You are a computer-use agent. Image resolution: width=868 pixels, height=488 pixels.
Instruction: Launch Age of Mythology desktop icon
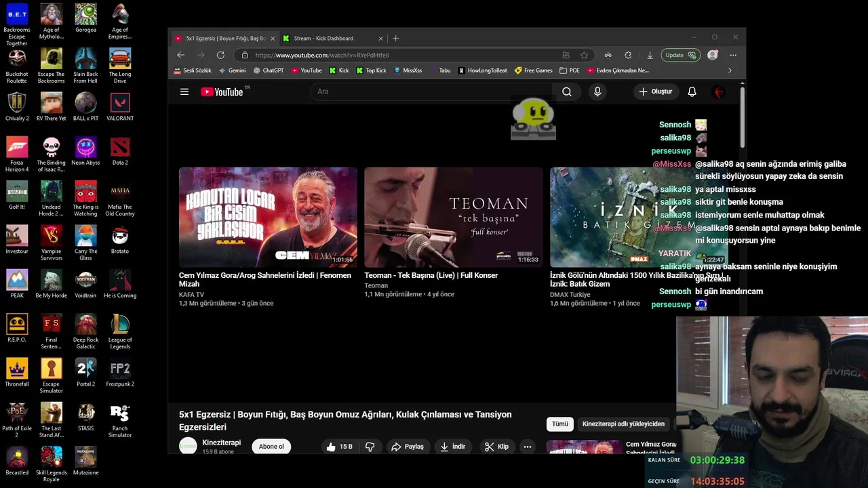click(51, 21)
